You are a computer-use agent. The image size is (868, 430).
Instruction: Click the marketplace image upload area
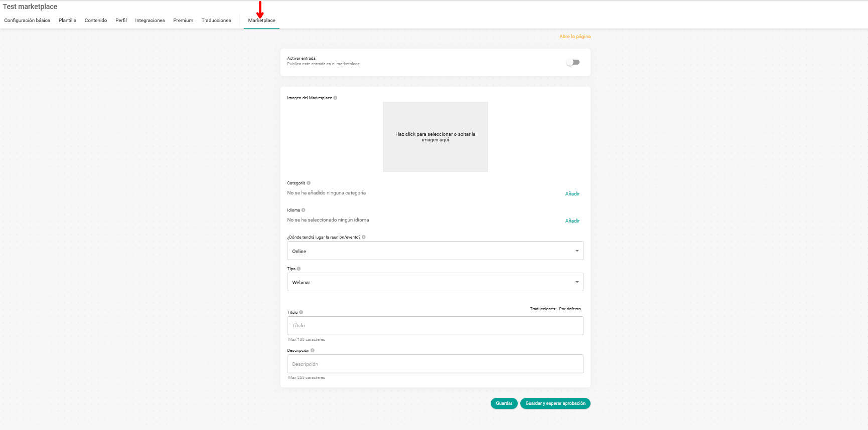pyautogui.click(x=435, y=137)
